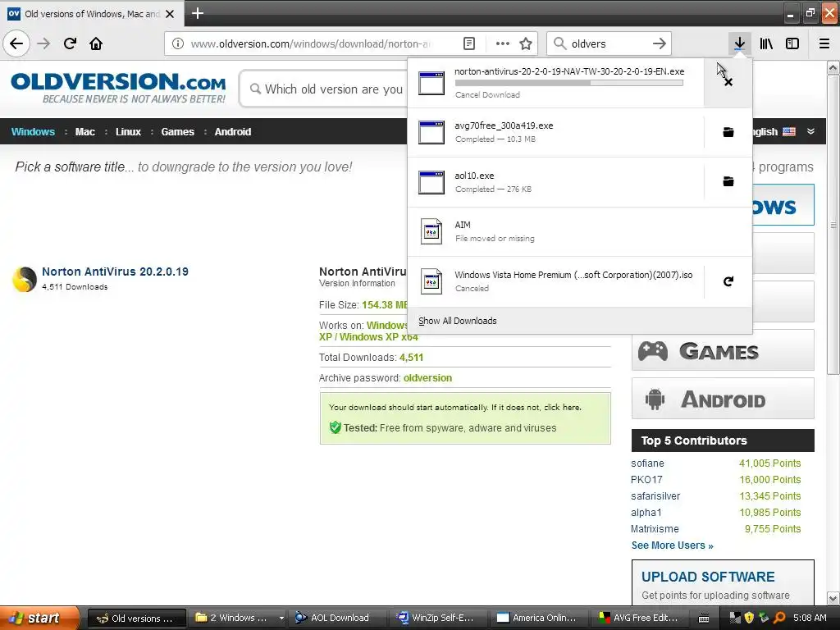The width and height of the screenshot is (840, 630).
Task: Toggle reader view in address bar
Action: [468, 43]
